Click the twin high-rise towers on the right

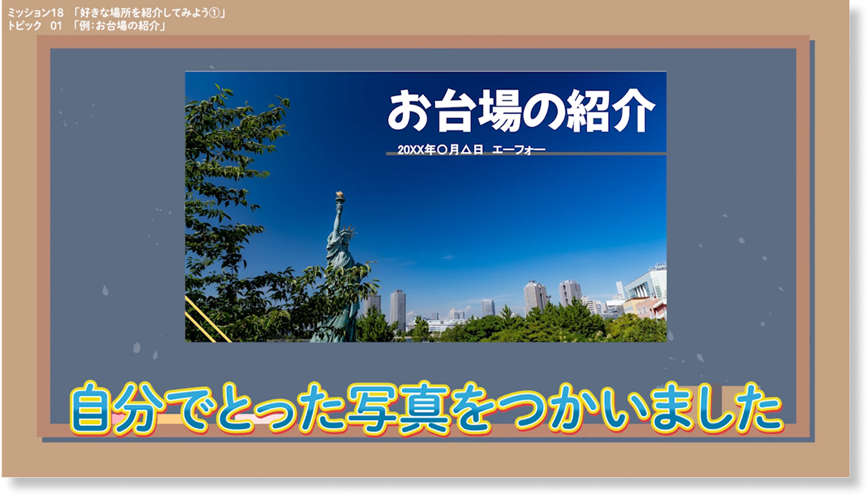(x=551, y=294)
